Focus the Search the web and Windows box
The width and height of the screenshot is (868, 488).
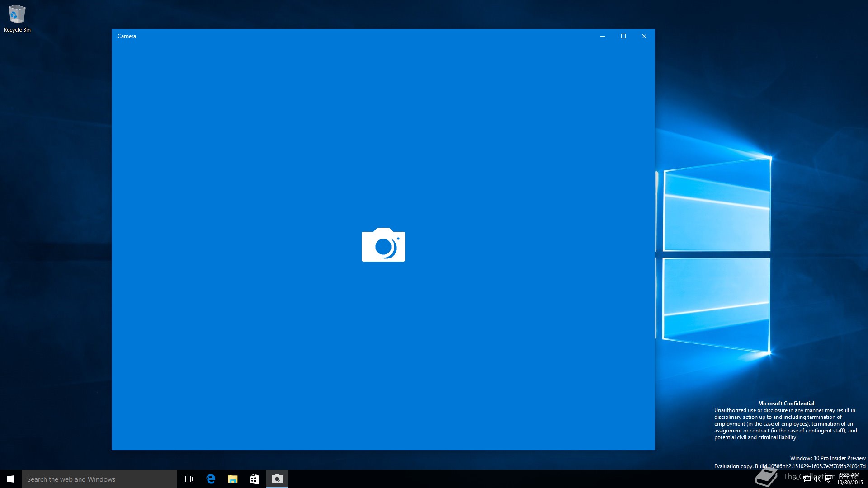99,479
